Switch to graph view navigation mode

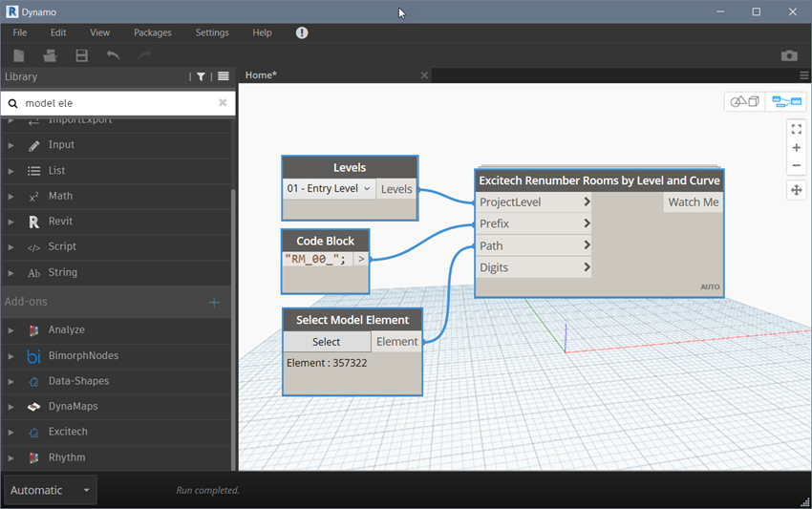(786, 101)
